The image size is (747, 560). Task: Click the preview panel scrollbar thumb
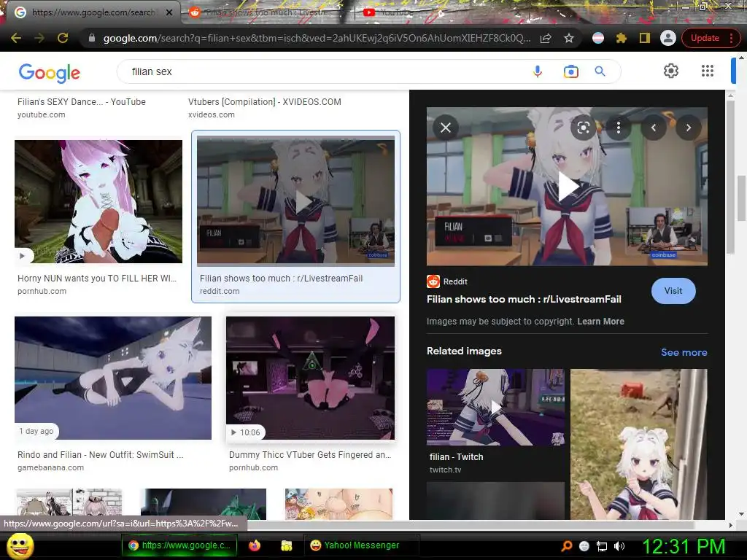tap(730, 176)
